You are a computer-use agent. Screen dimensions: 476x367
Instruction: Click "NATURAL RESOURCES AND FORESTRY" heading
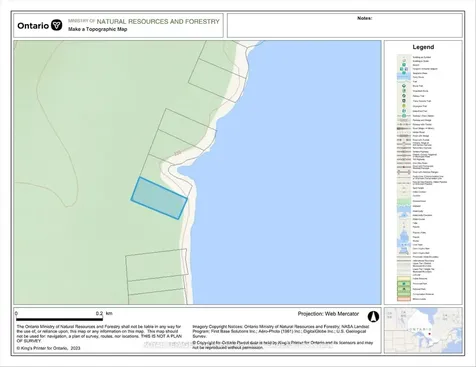[x=158, y=21]
